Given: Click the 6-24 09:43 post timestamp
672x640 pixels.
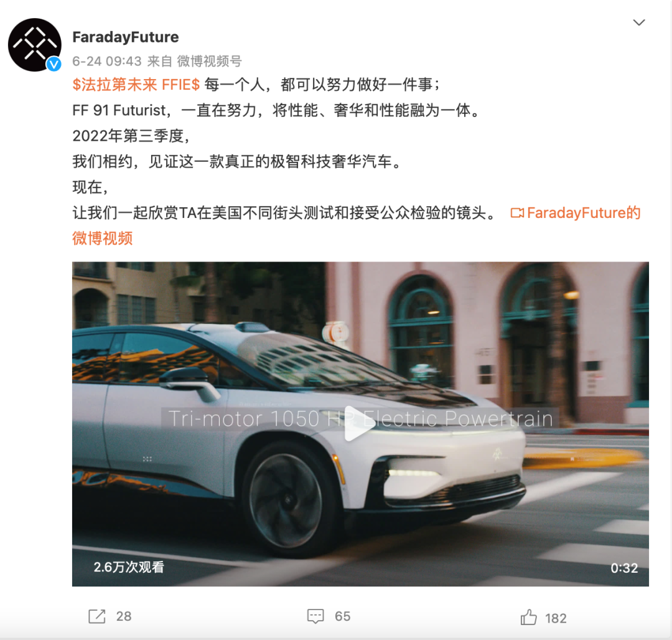Looking at the screenshot, I should pyautogui.click(x=107, y=61).
